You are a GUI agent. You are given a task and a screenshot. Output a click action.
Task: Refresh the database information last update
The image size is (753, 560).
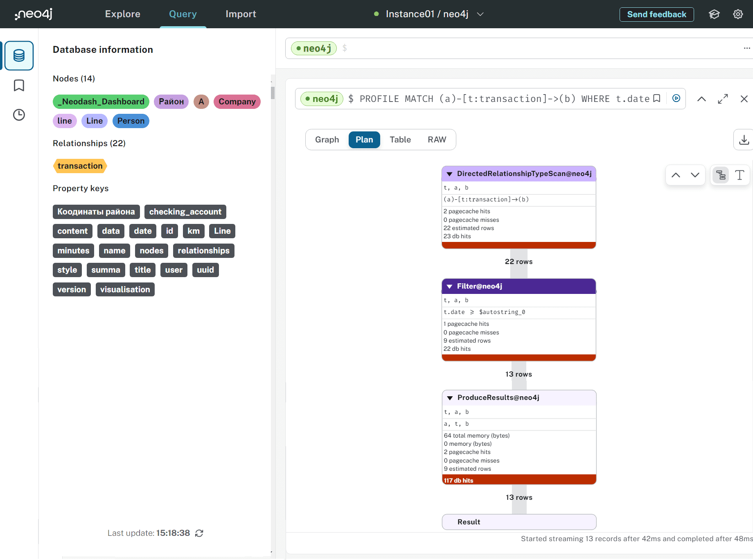(199, 533)
